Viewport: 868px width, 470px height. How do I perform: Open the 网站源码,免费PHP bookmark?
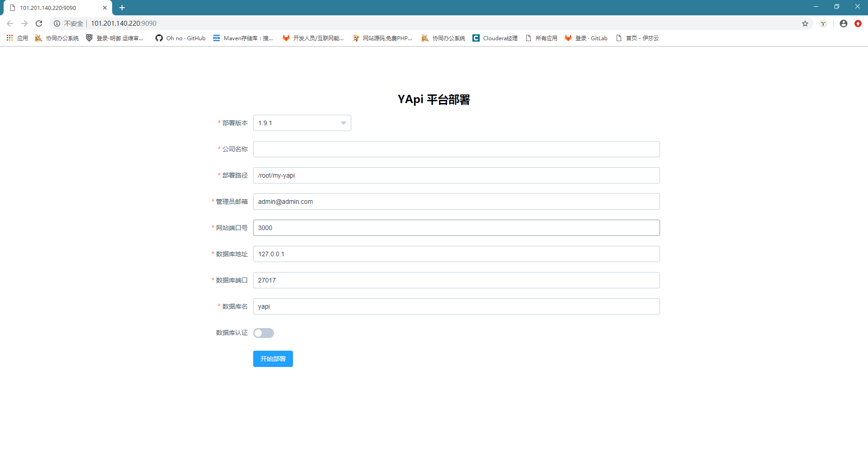(x=382, y=38)
